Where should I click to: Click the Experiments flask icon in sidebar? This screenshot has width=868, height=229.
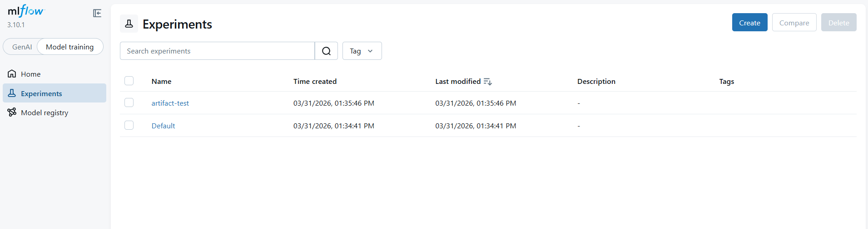tap(12, 93)
